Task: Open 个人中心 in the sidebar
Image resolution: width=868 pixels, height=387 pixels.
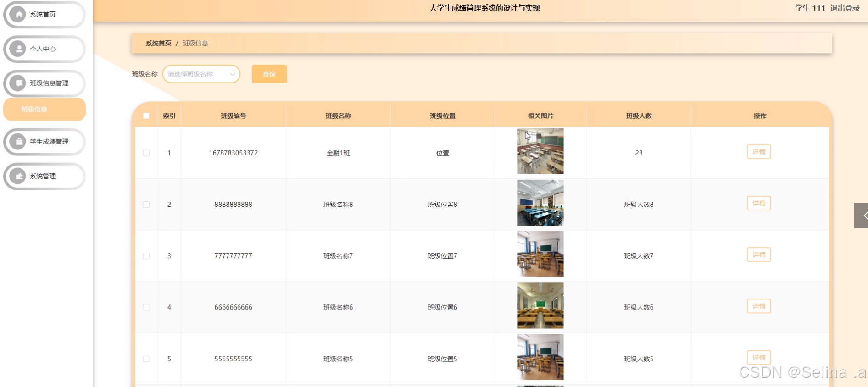Action: pos(45,49)
